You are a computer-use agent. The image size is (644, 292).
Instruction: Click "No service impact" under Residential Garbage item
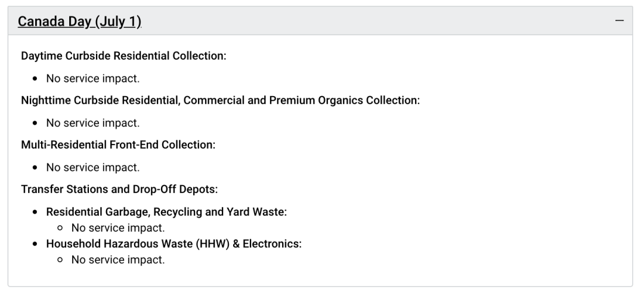(118, 228)
